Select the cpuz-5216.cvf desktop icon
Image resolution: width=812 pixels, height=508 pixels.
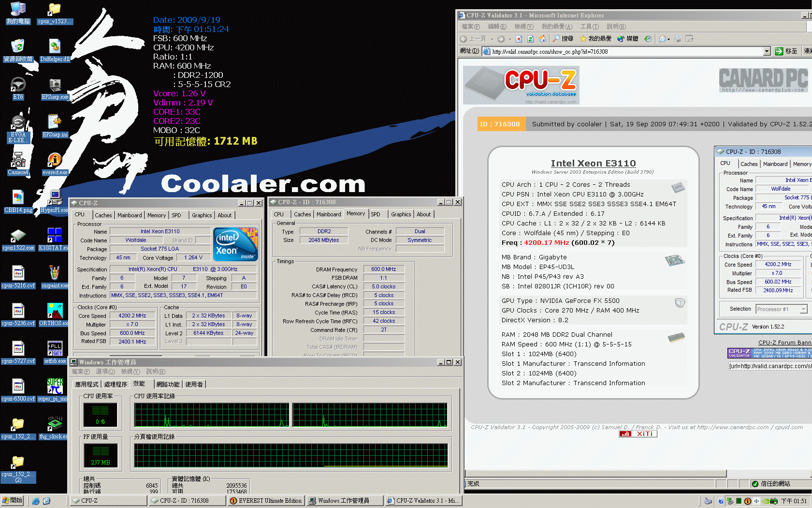point(18,277)
